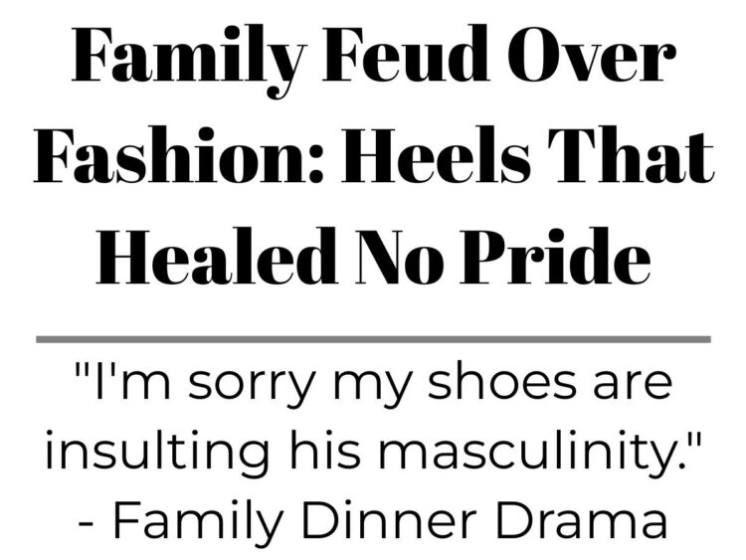Image resolution: width=746 pixels, height=560 pixels.
Task: Click the bold word "Fashion:"
Action: point(178,156)
